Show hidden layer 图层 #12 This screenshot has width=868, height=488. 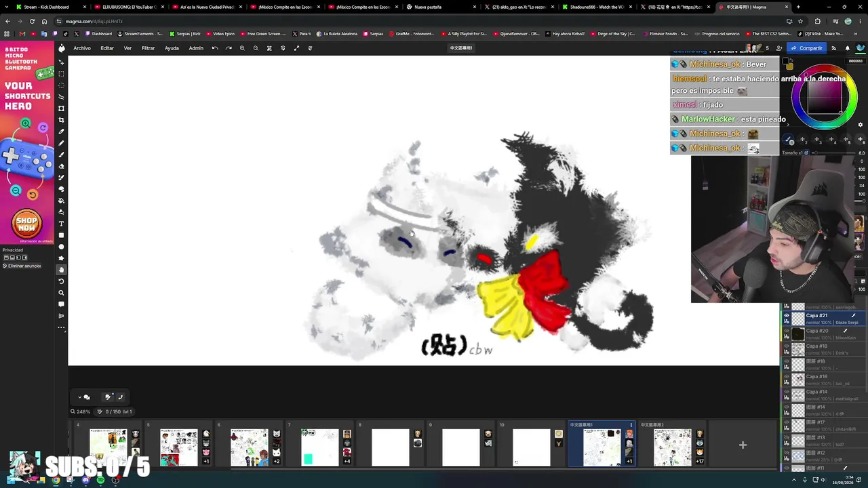(x=787, y=453)
